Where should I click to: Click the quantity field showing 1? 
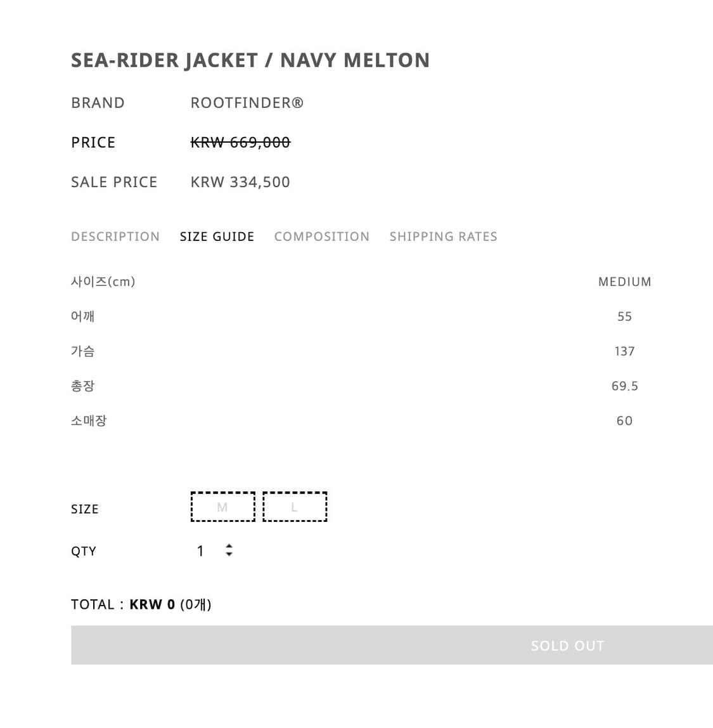pyautogui.click(x=201, y=551)
